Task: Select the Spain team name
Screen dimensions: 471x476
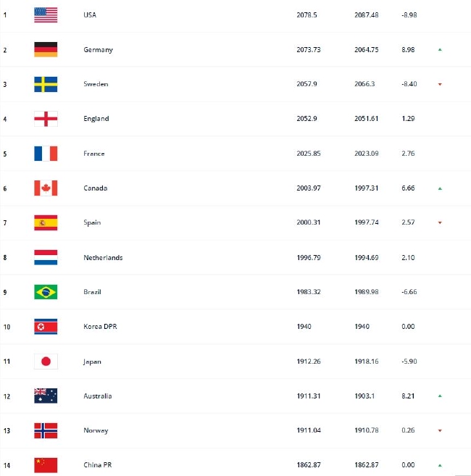Action: [92, 223]
